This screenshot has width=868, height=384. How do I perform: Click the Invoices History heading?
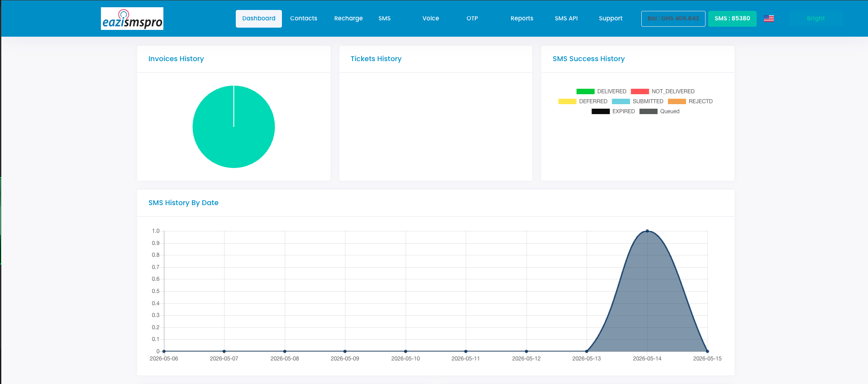tap(176, 59)
